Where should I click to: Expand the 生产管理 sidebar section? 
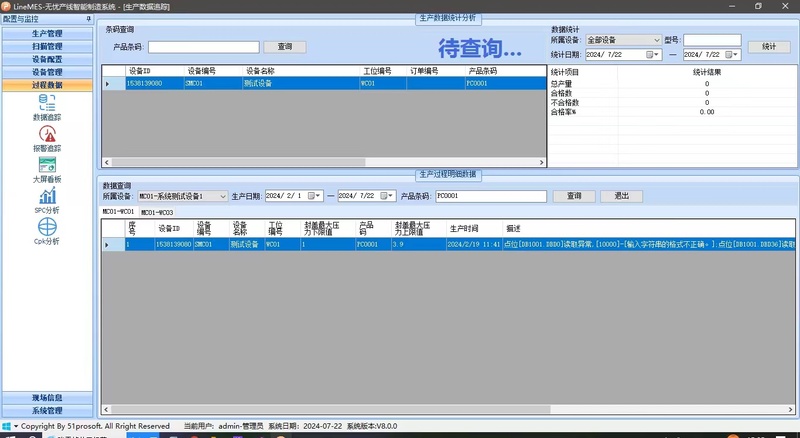pos(47,34)
